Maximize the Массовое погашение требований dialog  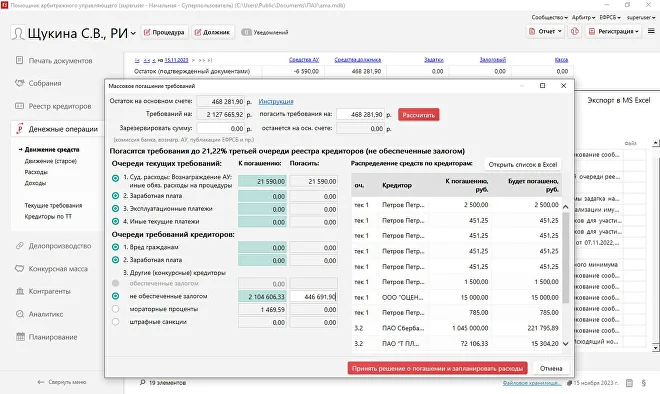(x=543, y=85)
